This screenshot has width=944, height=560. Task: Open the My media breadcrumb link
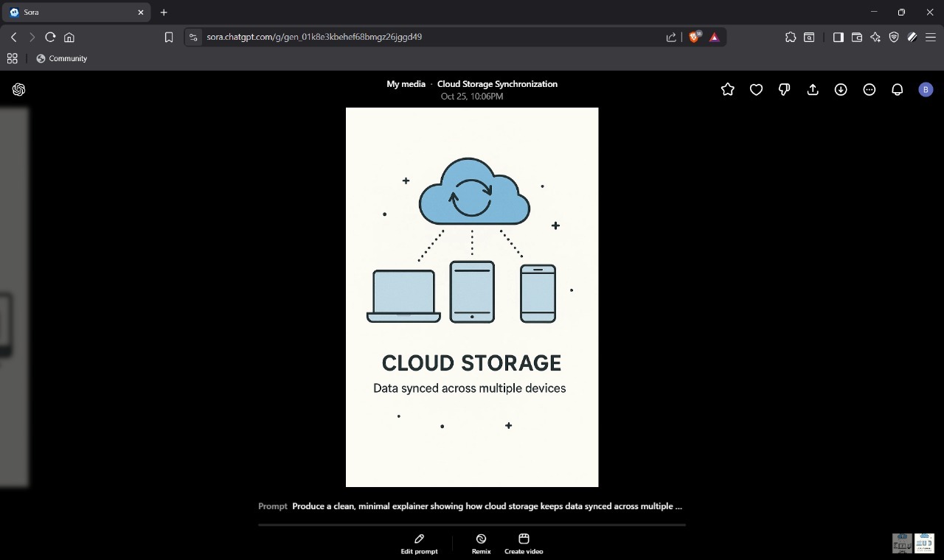[x=406, y=84]
